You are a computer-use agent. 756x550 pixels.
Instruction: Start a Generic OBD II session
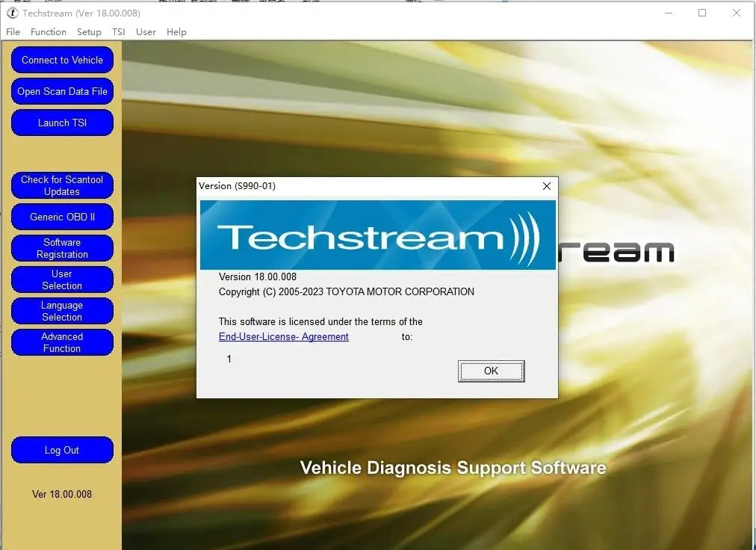62,217
